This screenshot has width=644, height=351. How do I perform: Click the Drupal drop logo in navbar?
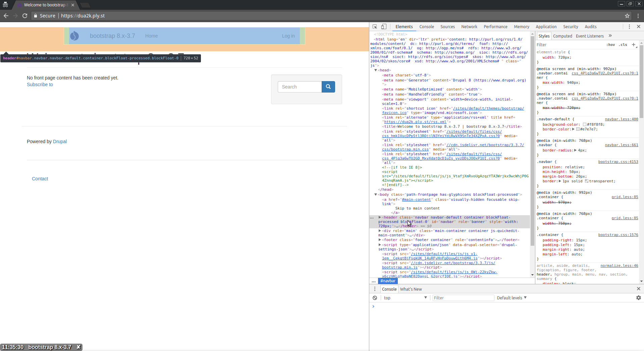pyautogui.click(x=74, y=36)
